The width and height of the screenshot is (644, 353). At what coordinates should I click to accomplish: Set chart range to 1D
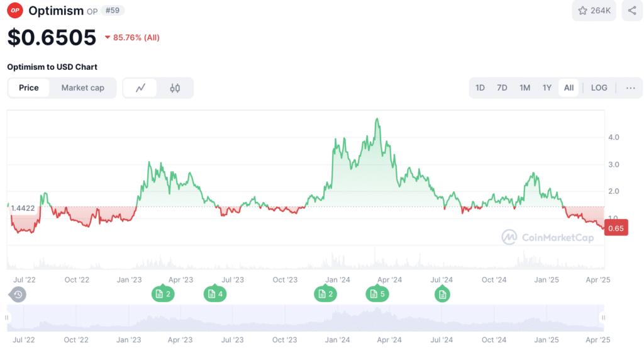(480, 88)
